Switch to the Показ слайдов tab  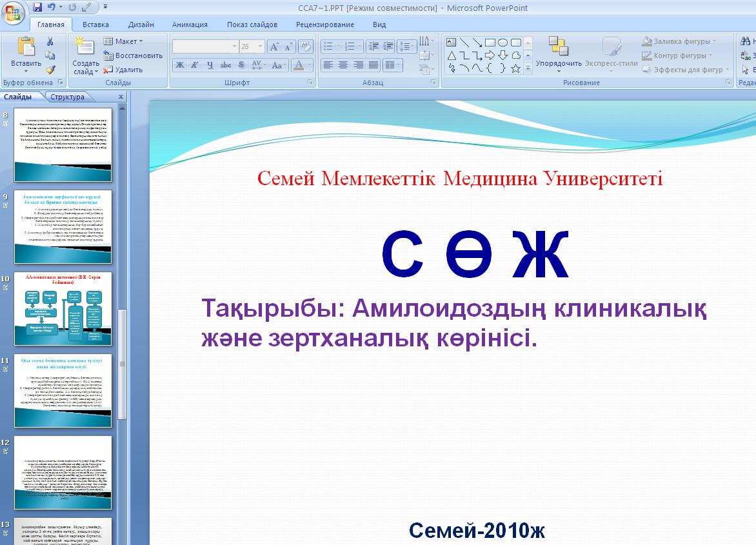(x=252, y=24)
